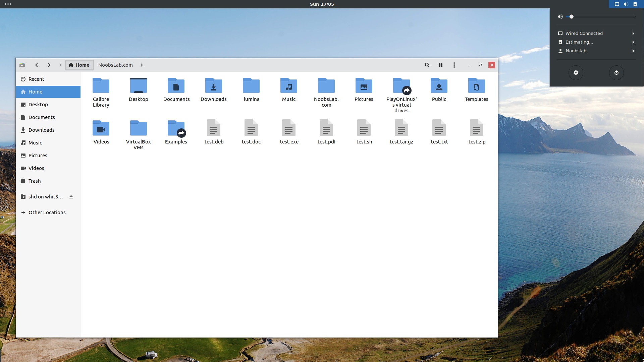Click the power button in the system menu
Image resolution: width=644 pixels, height=362 pixels.
point(616,72)
